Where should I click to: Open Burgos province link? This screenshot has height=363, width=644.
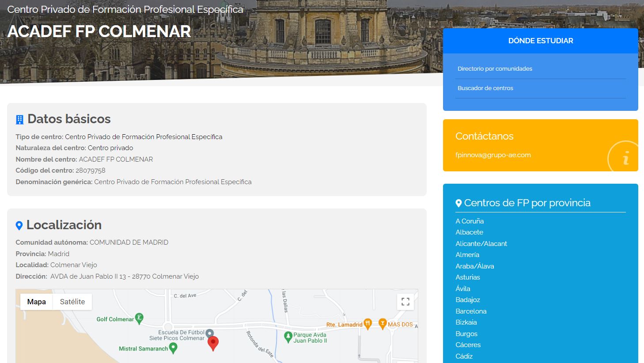pyautogui.click(x=466, y=333)
